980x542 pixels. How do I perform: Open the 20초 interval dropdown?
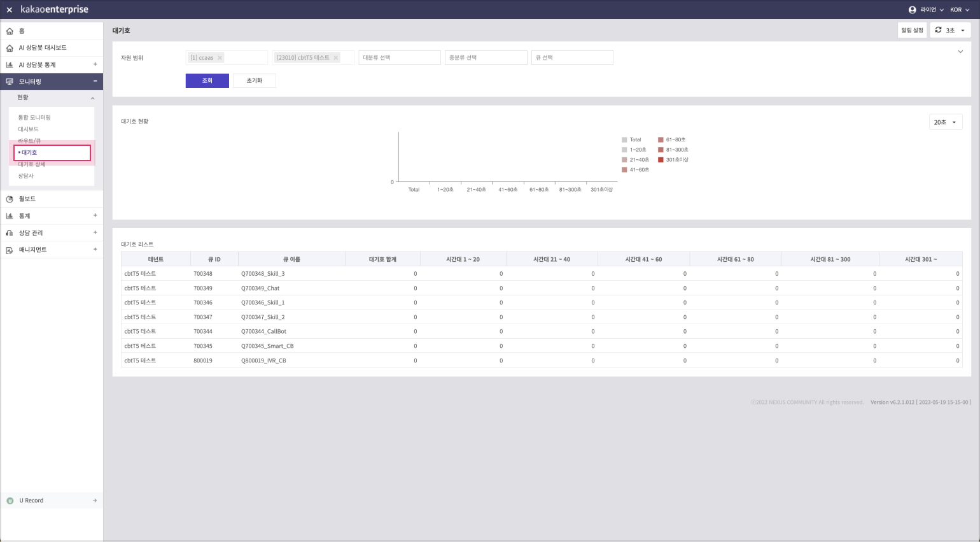(x=945, y=122)
